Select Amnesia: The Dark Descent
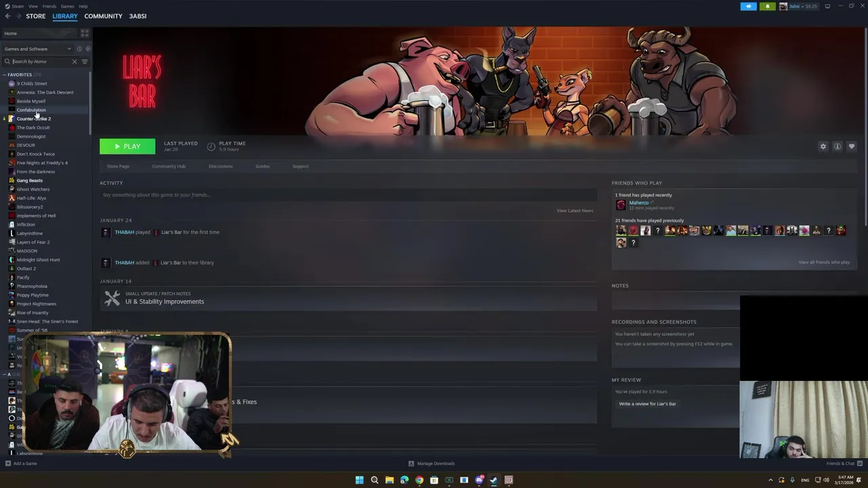The height and width of the screenshot is (488, 868). (x=45, y=92)
